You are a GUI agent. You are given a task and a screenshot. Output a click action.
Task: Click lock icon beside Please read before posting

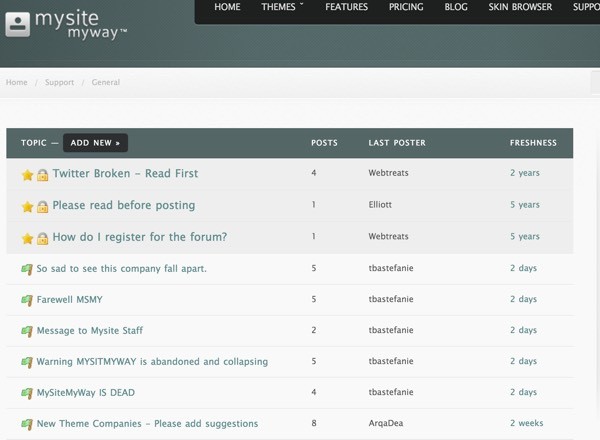(42, 207)
